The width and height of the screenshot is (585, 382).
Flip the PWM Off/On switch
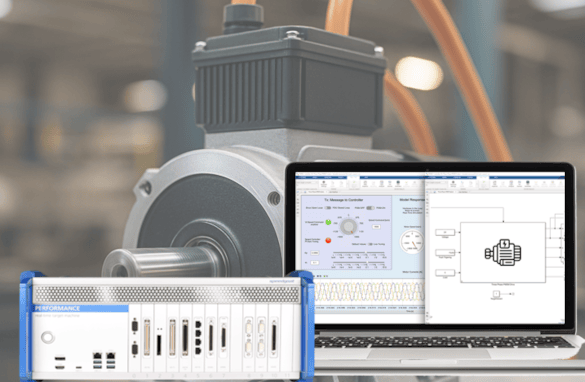[370, 208]
